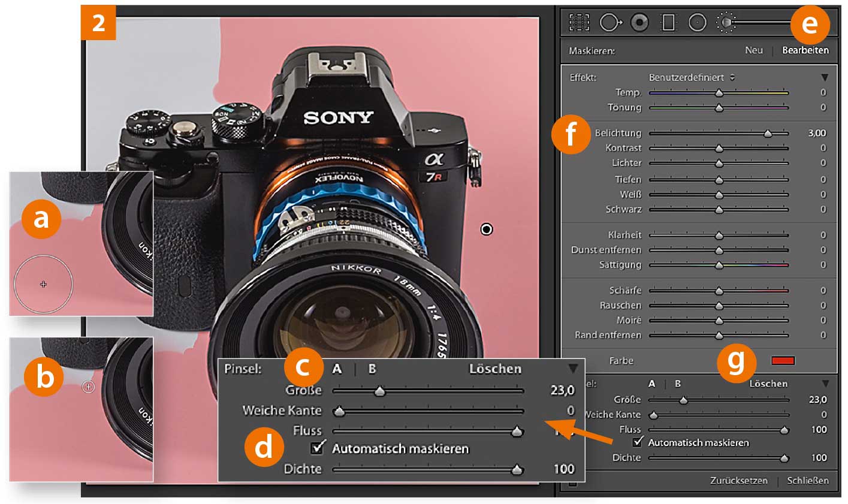848x504 pixels.
Task: Click the Größe slider in the right panel
Action: pyautogui.click(x=719, y=400)
